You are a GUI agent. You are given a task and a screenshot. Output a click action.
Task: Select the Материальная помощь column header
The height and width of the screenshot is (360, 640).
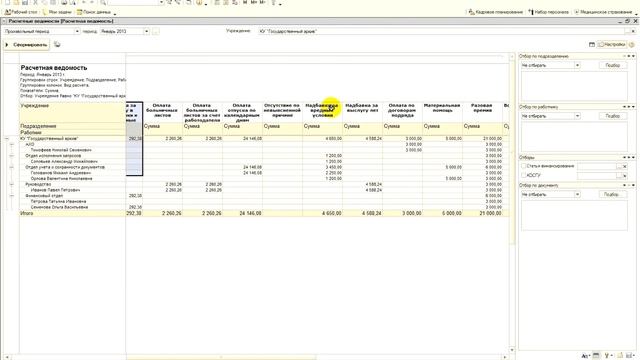(x=442, y=112)
